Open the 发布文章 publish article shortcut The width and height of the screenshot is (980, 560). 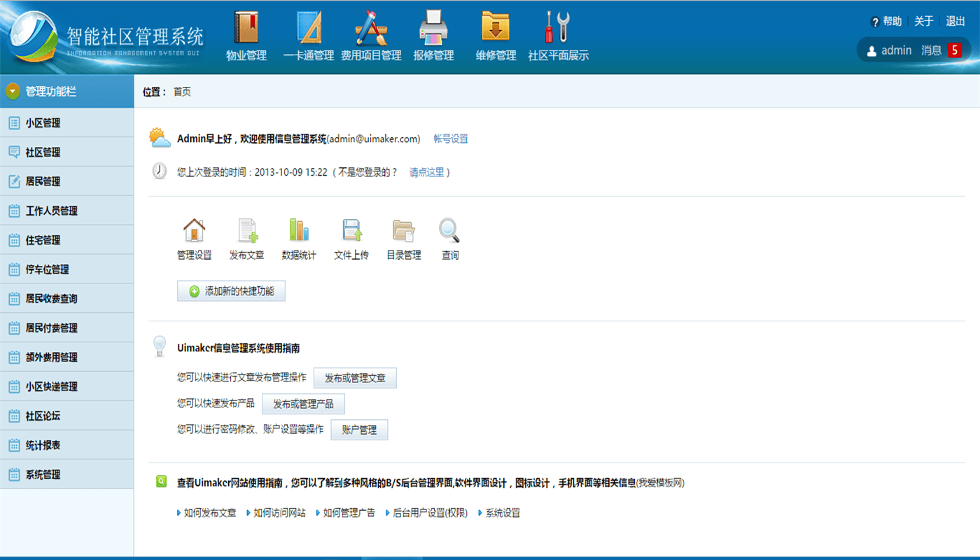point(246,230)
